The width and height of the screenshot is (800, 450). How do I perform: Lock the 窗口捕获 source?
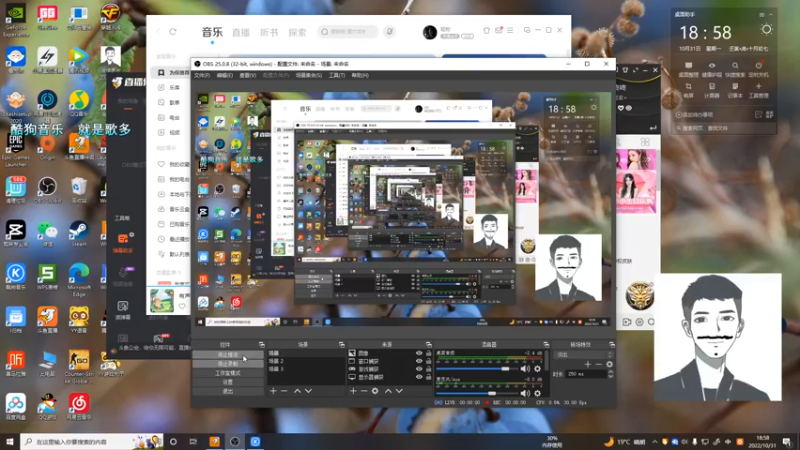429,361
